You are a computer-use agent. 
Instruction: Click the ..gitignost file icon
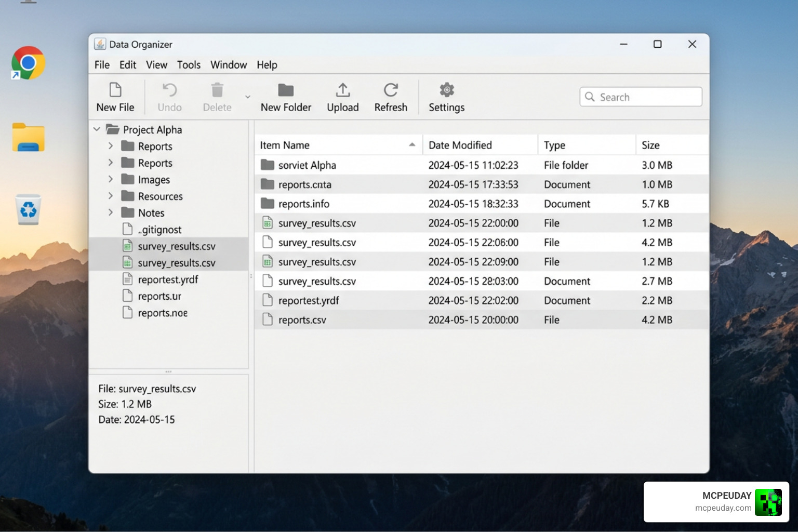pos(127,229)
